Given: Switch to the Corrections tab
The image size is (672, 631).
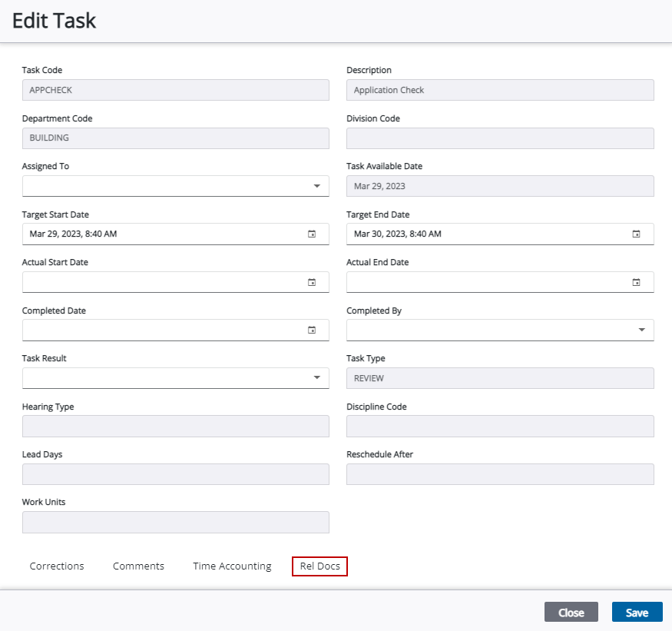Looking at the screenshot, I should [x=57, y=566].
